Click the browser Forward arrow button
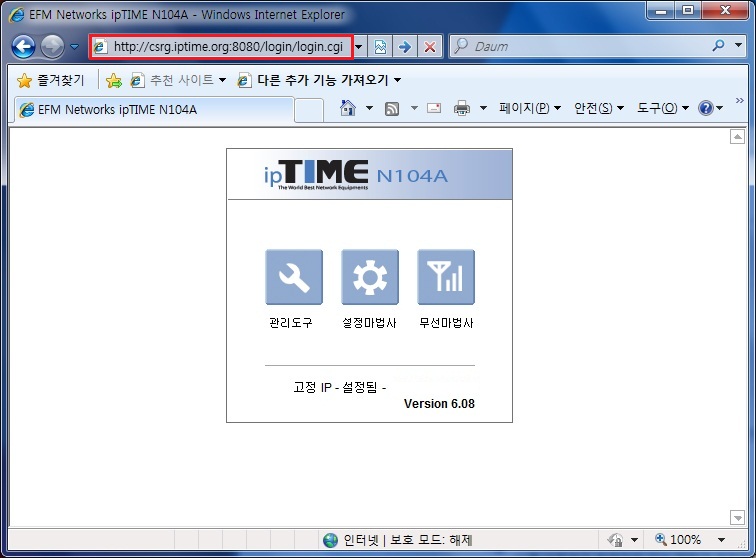 (52, 47)
